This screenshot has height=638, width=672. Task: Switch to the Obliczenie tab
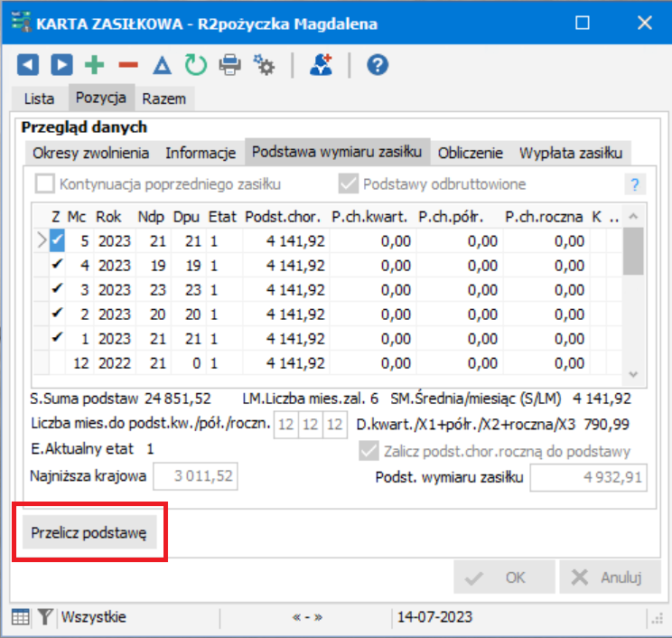471,153
